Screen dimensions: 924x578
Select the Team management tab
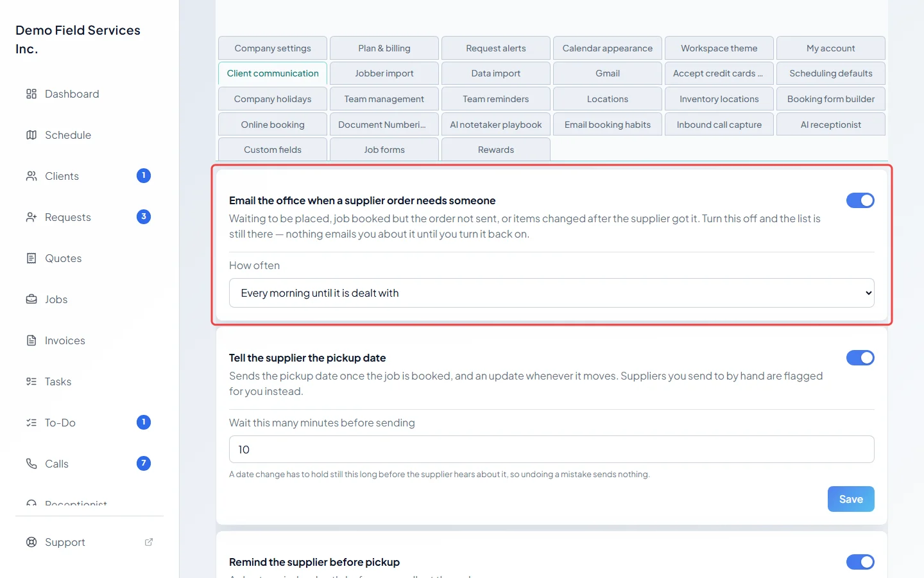coord(384,99)
